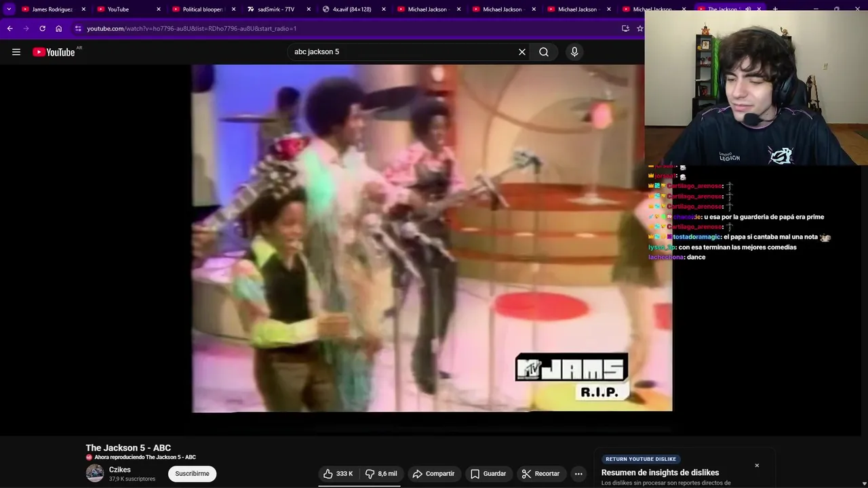Create a clip using Recortar

[x=540, y=474]
